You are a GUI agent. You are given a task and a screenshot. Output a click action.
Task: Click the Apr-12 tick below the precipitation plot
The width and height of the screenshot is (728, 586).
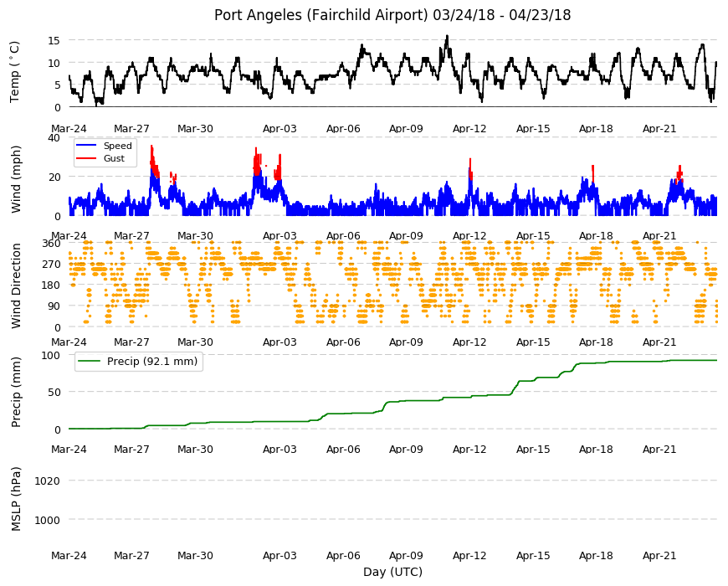pyautogui.click(x=469, y=449)
